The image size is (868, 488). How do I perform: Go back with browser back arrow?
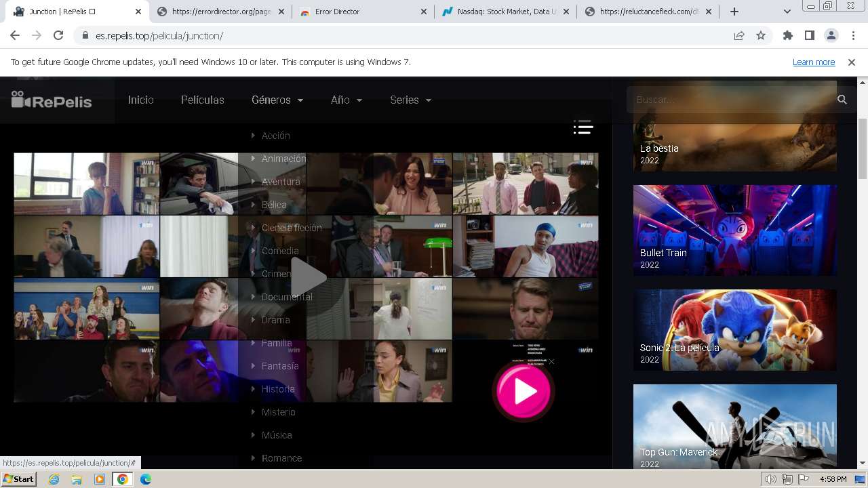click(x=15, y=35)
